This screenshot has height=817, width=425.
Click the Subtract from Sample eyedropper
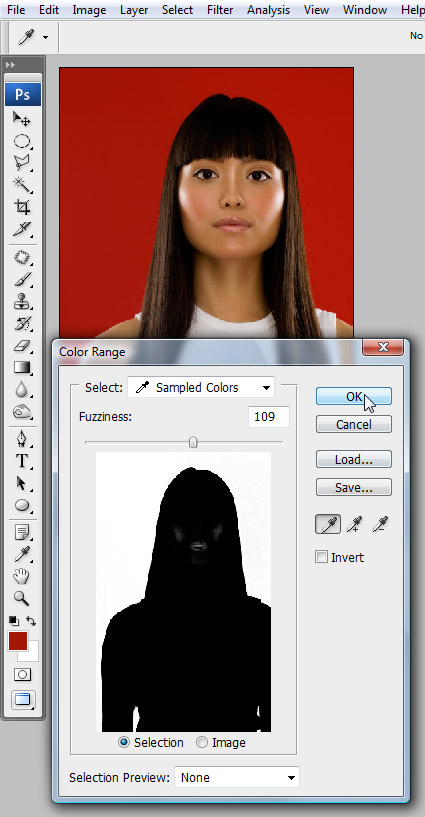click(x=381, y=524)
